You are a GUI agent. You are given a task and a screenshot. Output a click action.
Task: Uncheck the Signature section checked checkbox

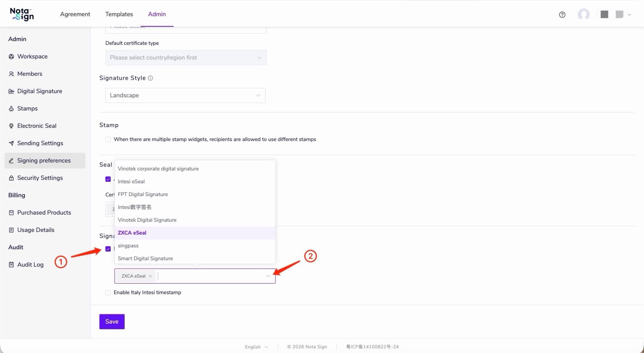click(x=108, y=249)
